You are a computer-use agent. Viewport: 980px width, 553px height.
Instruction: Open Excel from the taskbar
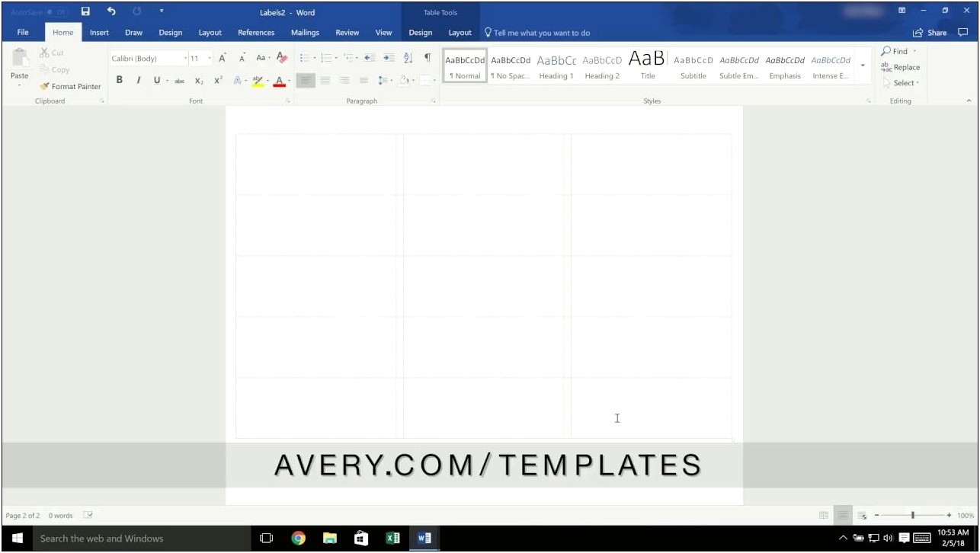click(392, 539)
